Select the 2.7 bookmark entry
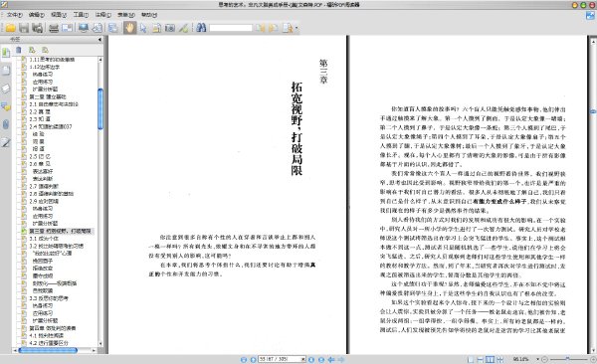Image resolution: width=597 pixels, height=364 pixels. click(44, 186)
